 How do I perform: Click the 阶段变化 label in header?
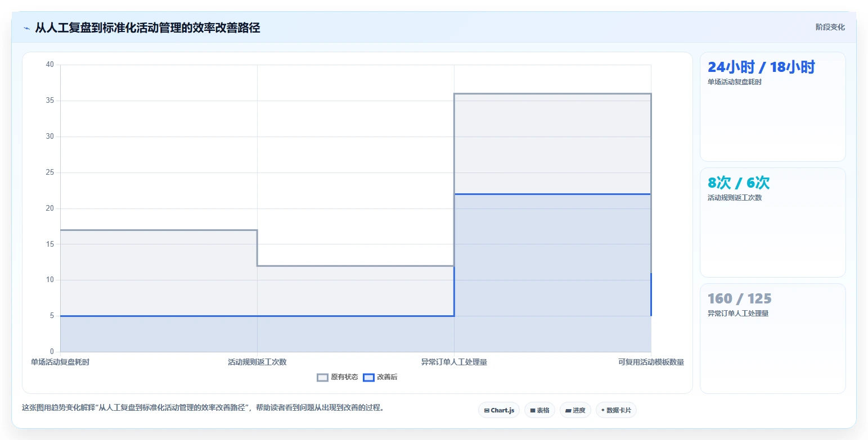pyautogui.click(x=830, y=27)
